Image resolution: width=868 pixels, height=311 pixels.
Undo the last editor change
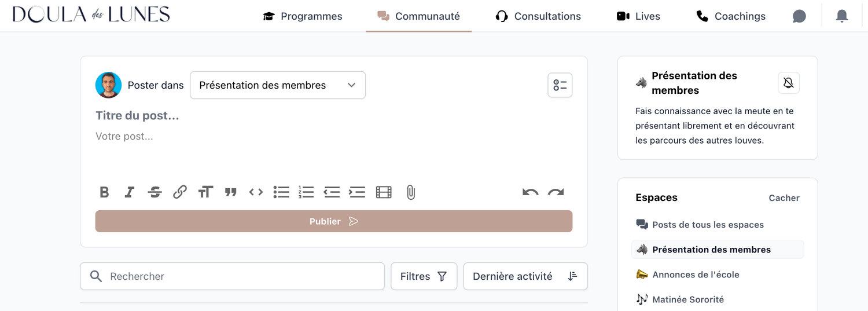pos(530,192)
